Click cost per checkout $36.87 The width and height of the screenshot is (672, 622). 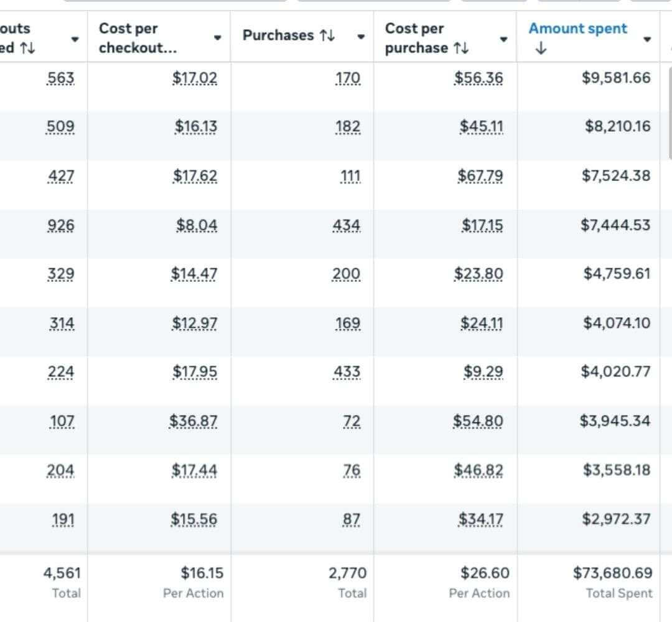(x=193, y=422)
